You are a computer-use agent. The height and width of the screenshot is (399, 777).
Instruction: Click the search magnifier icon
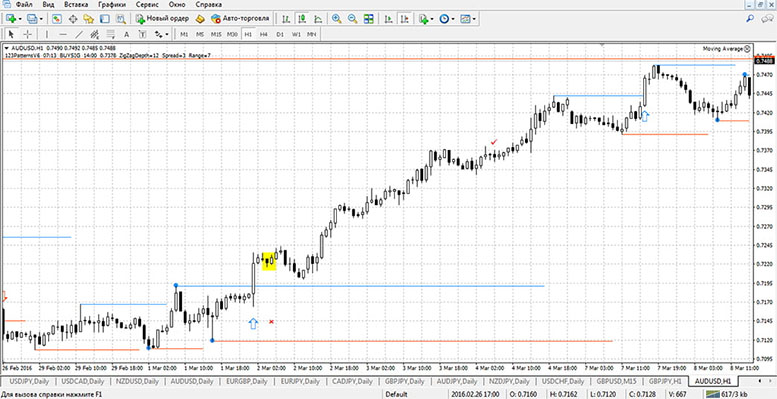pyautogui.click(x=750, y=19)
